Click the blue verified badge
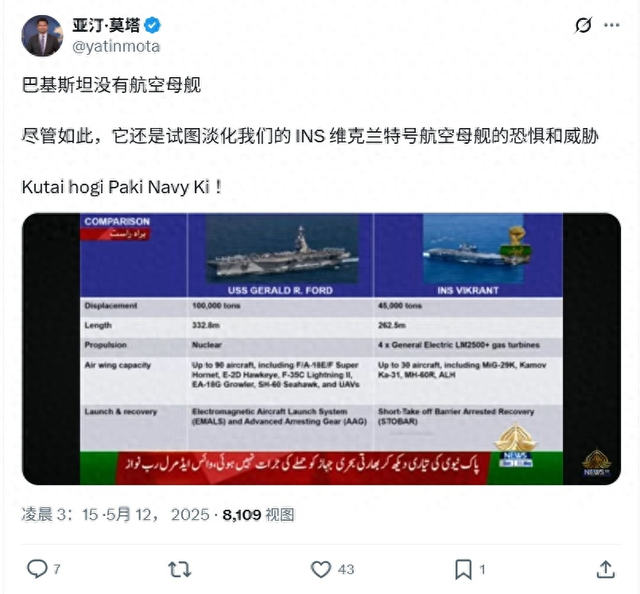This screenshot has height=594, width=640. click(153, 25)
